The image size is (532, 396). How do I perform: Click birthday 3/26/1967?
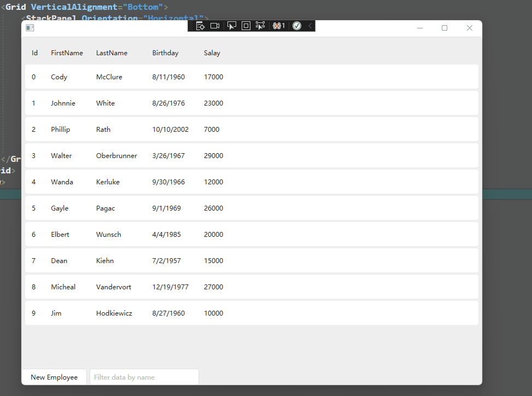tap(168, 156)
